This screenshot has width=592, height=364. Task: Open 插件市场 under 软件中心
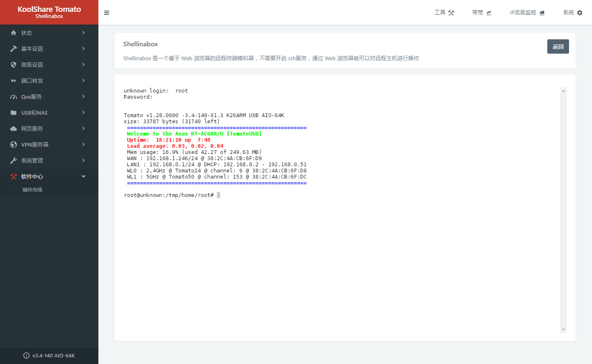tap(32, 190)
